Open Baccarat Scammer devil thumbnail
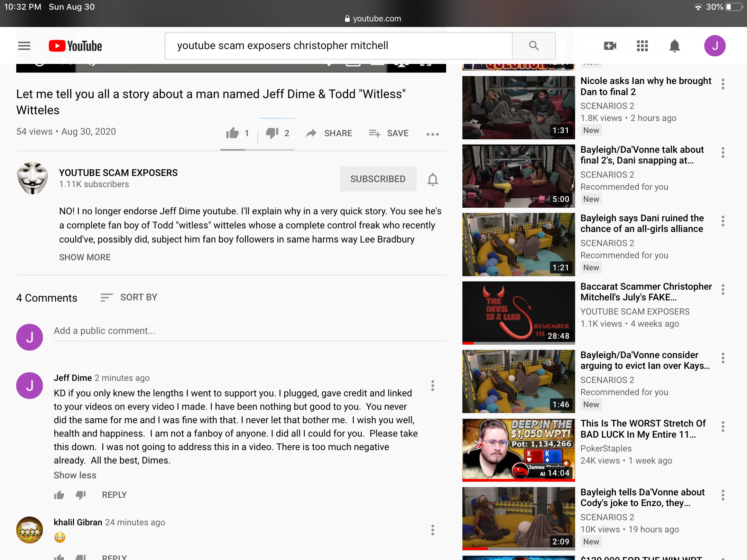 518,313
